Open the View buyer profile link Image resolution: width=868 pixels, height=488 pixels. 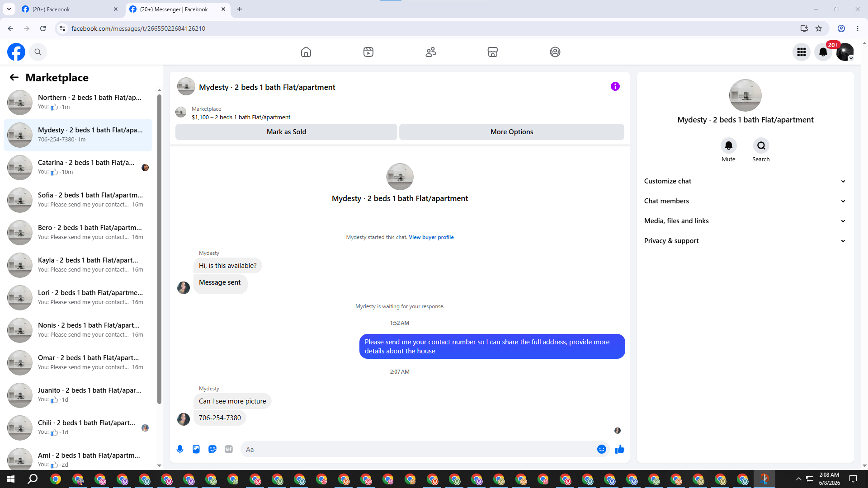pyautogui.click(x=431, y=237)
